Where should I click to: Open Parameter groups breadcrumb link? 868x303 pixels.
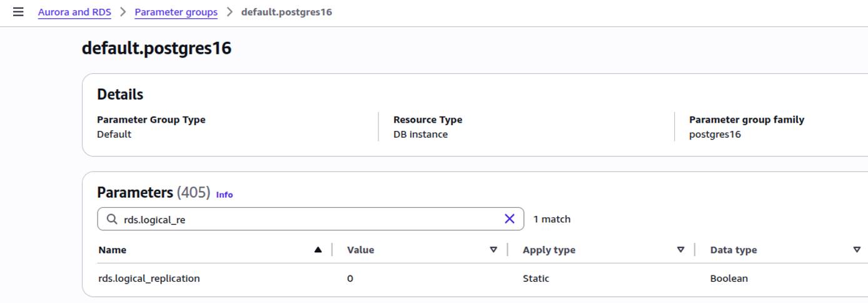click(176, 12)
